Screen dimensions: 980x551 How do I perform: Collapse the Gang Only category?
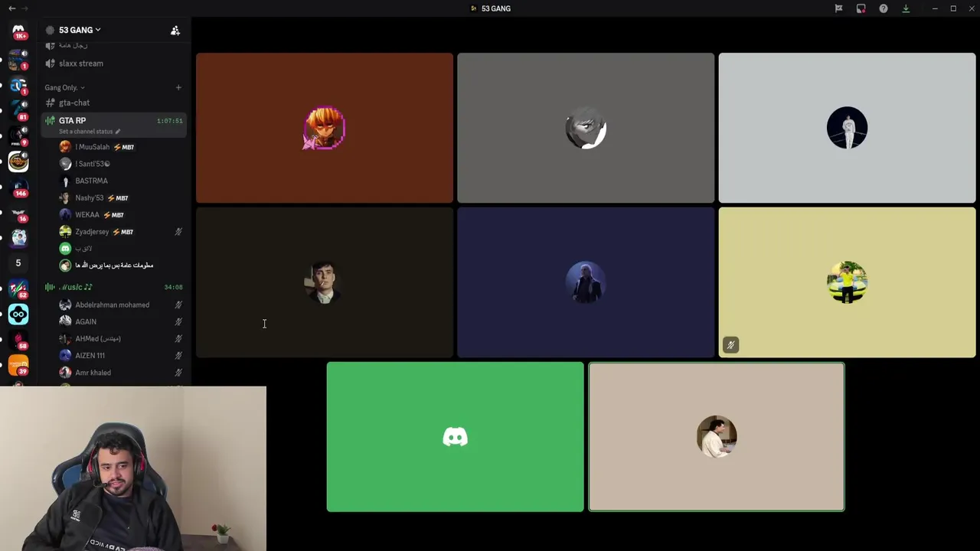(64, 87)
